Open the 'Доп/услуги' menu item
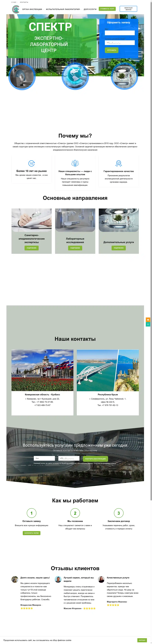Screen dimensions: 152x644 tap(90, 9)
